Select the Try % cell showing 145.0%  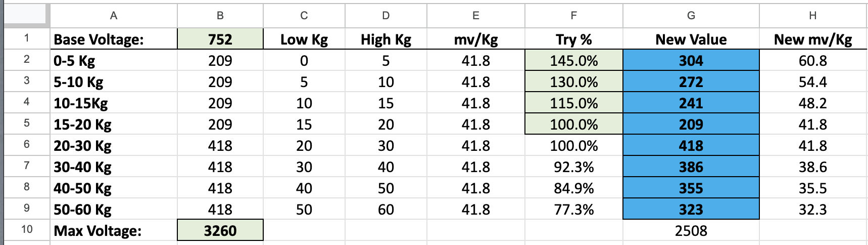tap(573, 61)
